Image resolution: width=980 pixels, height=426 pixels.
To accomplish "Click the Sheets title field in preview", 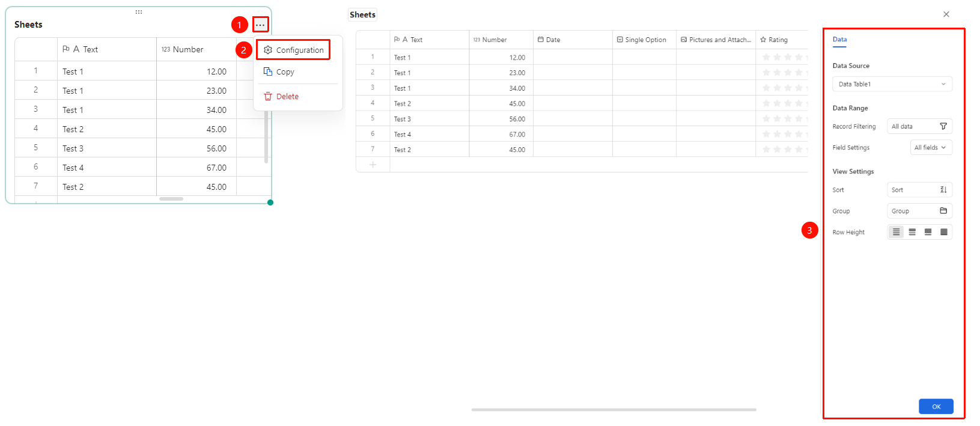I will tap(363, 15).
